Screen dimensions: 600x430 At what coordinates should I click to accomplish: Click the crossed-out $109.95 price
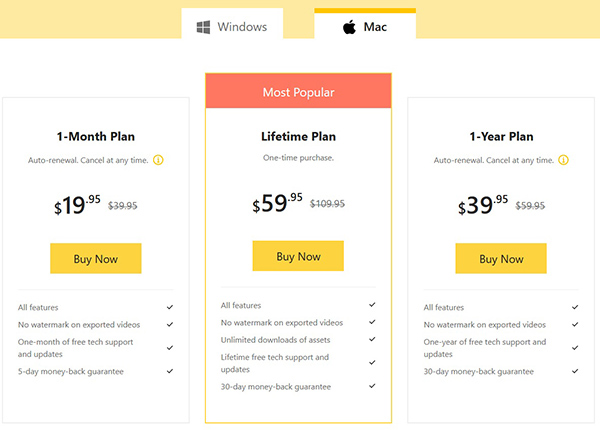(327, 204)
